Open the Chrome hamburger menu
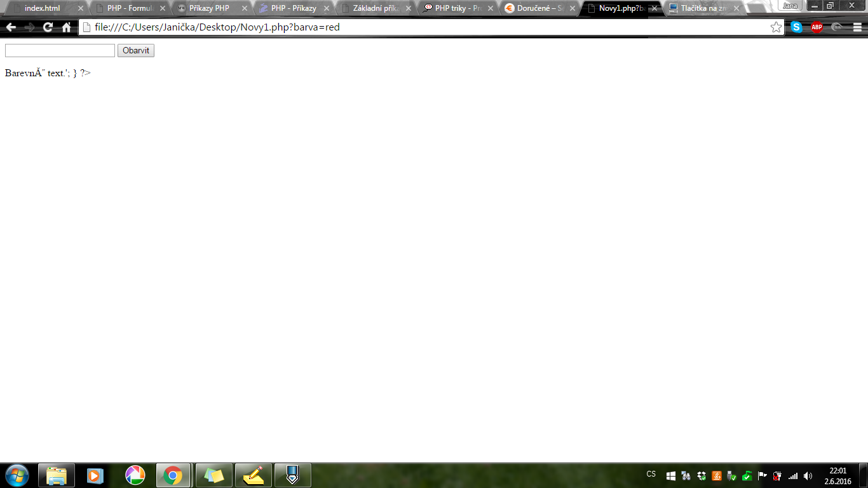The image size is (868, 488). tap(857, 27)
